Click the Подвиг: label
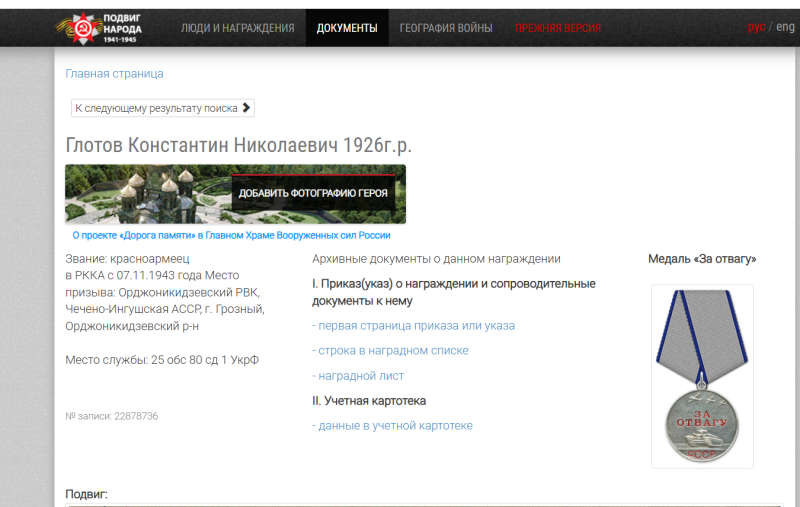The width and height of the screenshot is (800, 507). (86, 494)
